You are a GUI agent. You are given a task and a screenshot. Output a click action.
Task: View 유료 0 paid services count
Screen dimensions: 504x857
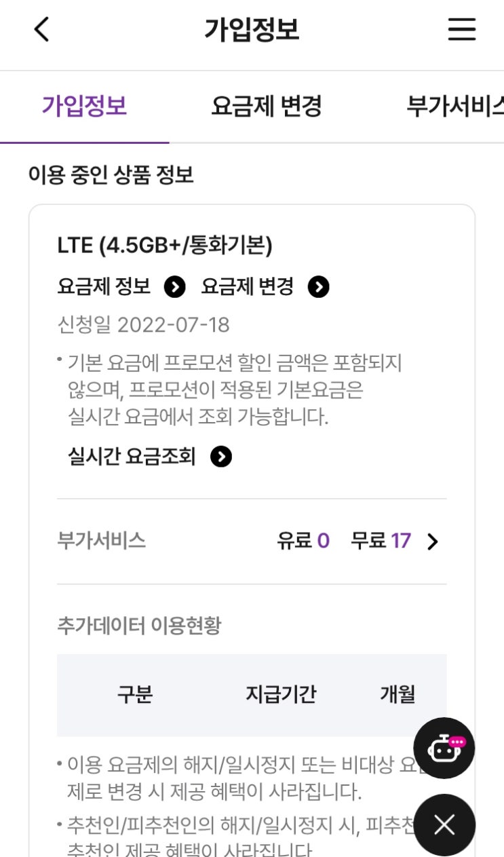[x=303, y=541]
